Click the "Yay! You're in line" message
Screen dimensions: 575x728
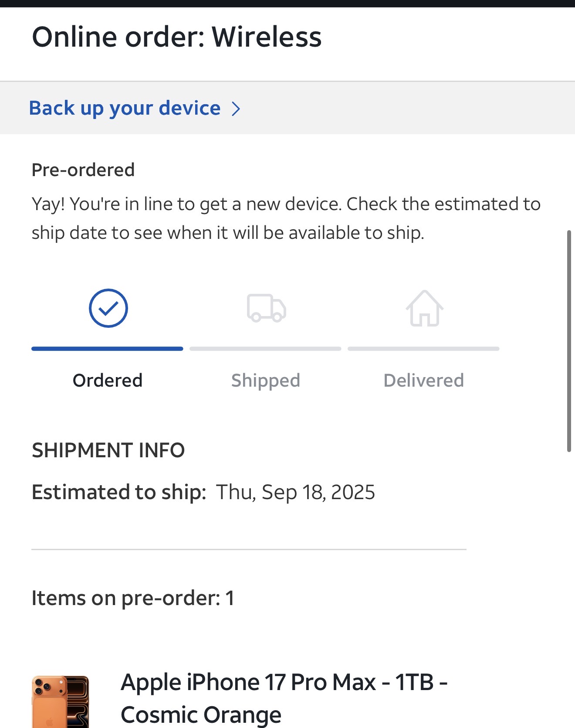[286, 218]
